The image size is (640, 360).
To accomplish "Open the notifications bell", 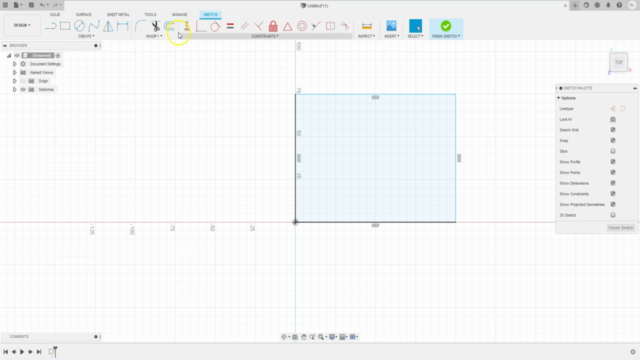I will 608,5.
